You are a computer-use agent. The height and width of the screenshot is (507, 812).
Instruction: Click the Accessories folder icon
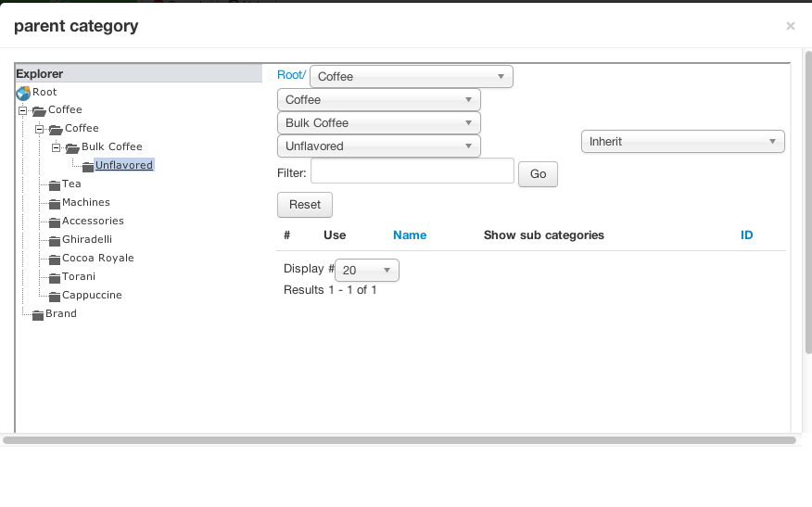pyautogui.click(x=55, y=222)
